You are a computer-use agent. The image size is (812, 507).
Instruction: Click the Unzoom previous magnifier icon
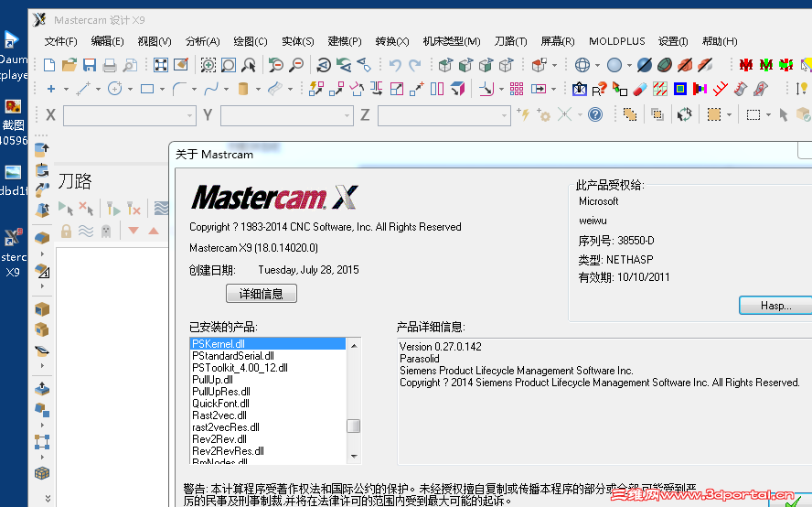(275, 65)
